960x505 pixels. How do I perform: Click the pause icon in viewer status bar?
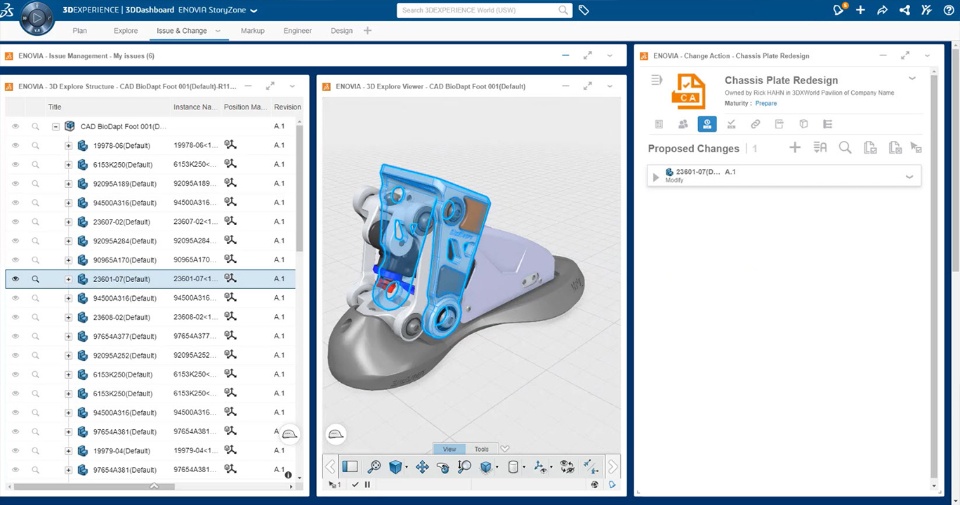[367, 484]
